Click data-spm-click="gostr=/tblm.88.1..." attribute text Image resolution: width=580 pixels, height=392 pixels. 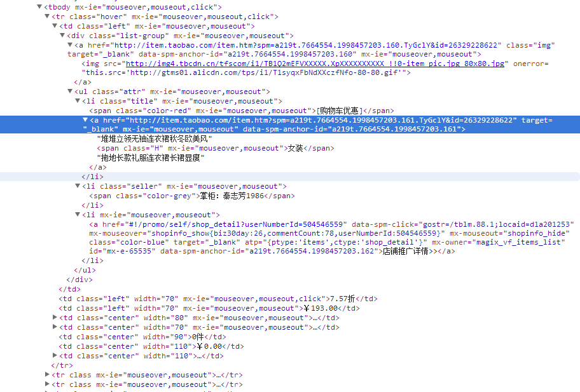(x=462, y=224)
